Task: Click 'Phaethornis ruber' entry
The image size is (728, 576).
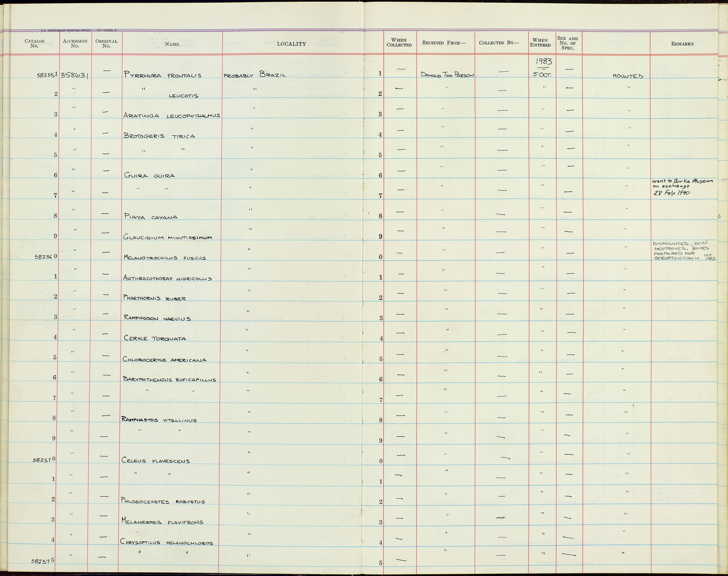Action: (x=154, y=298)
